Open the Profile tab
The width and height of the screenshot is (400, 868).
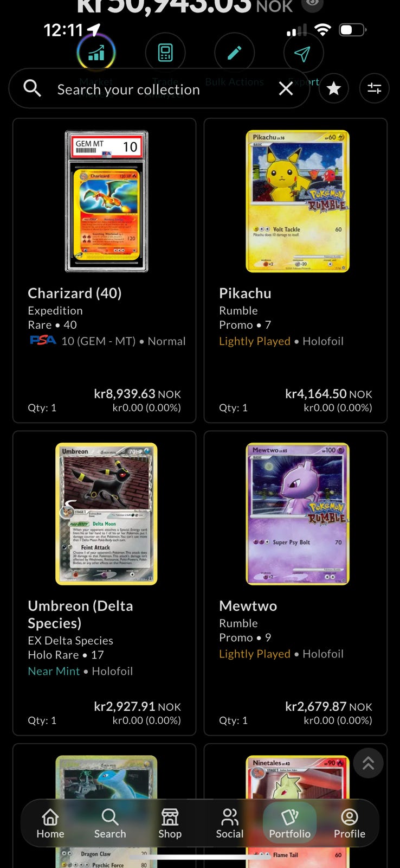click(350, 824)
